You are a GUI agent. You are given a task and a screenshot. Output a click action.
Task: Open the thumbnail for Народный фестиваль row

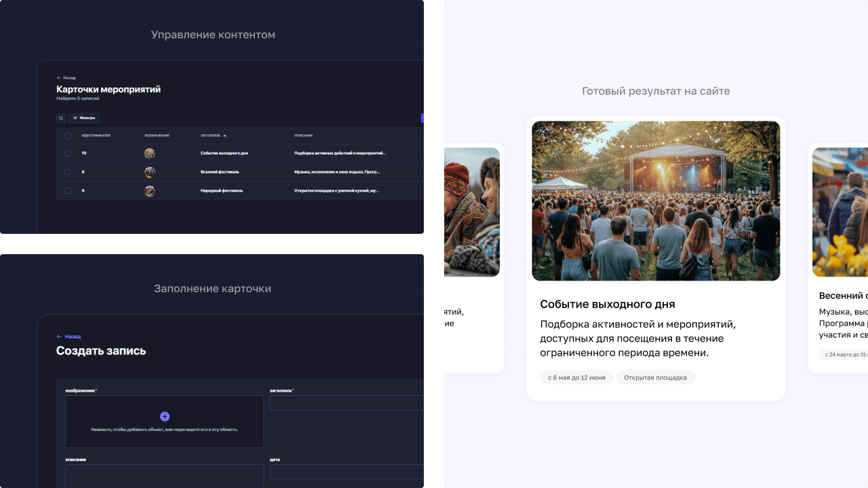(x=149, y=191)
